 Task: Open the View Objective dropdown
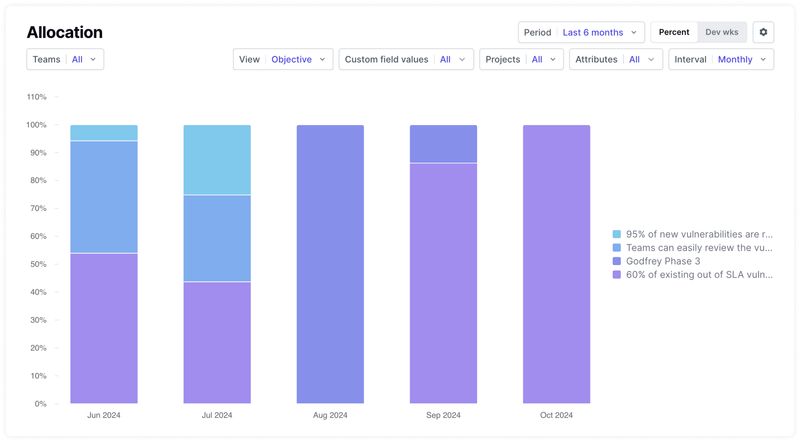tap(284, 59)
